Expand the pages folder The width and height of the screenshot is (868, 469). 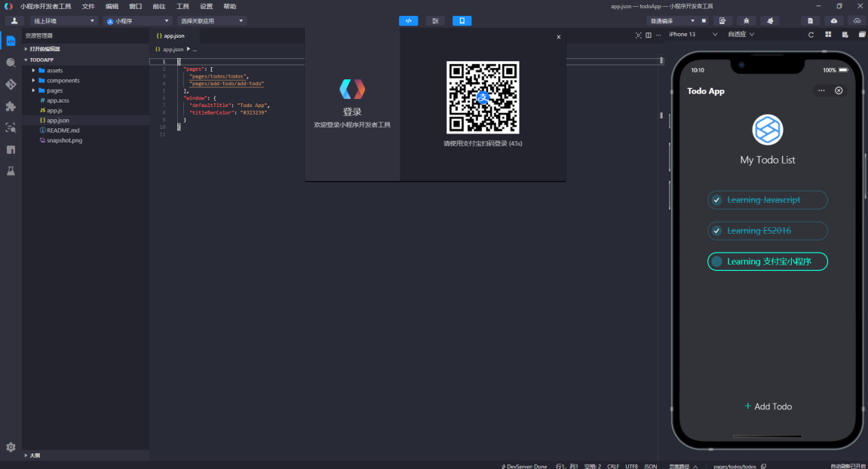tap(86, 90)
